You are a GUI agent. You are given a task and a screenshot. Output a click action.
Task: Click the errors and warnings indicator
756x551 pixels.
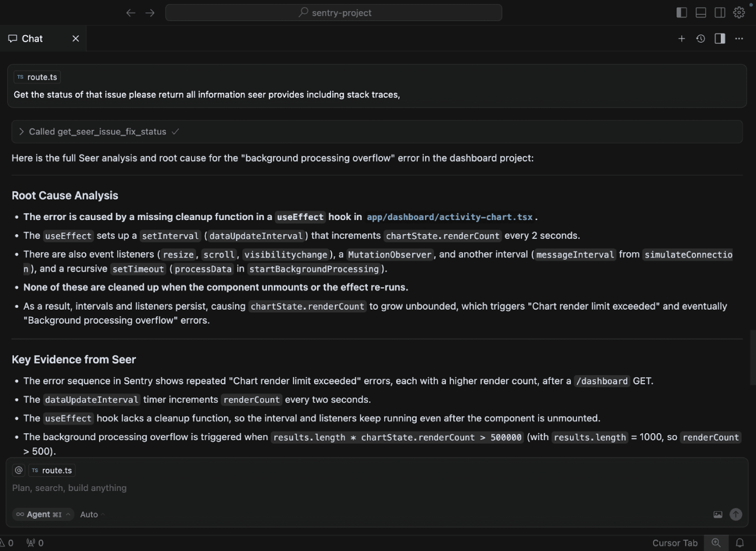tap(8, 543)
